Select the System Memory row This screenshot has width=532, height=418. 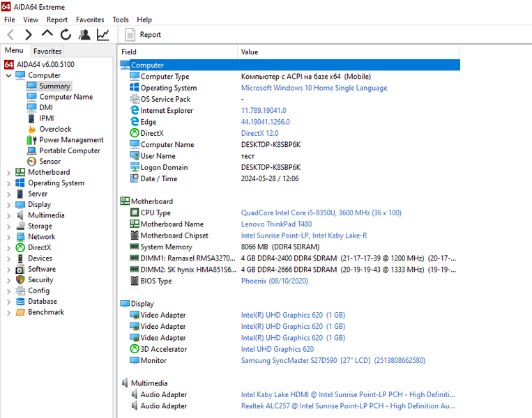coord(290,247)
